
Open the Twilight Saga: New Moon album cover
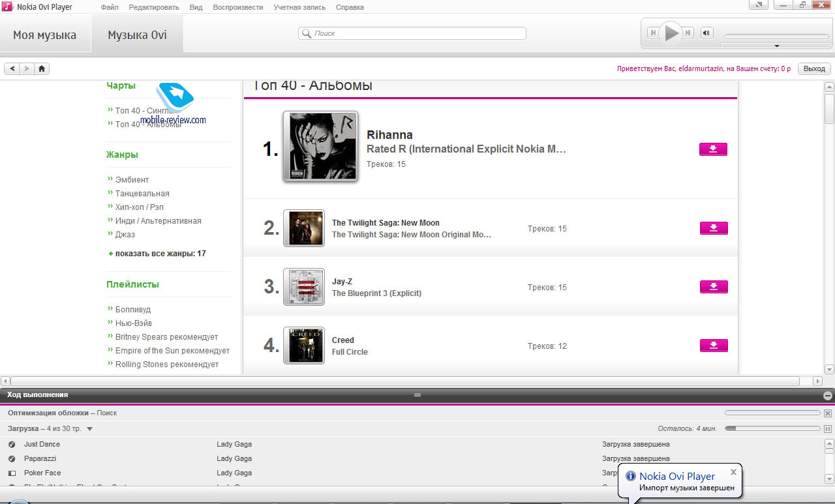(x=304, y=228)
